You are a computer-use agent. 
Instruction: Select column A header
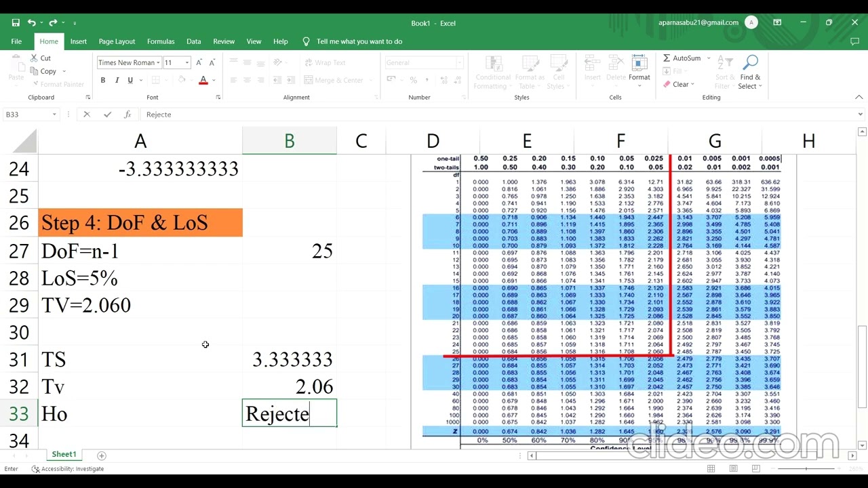pyautogui.click(x=140, y=141)
